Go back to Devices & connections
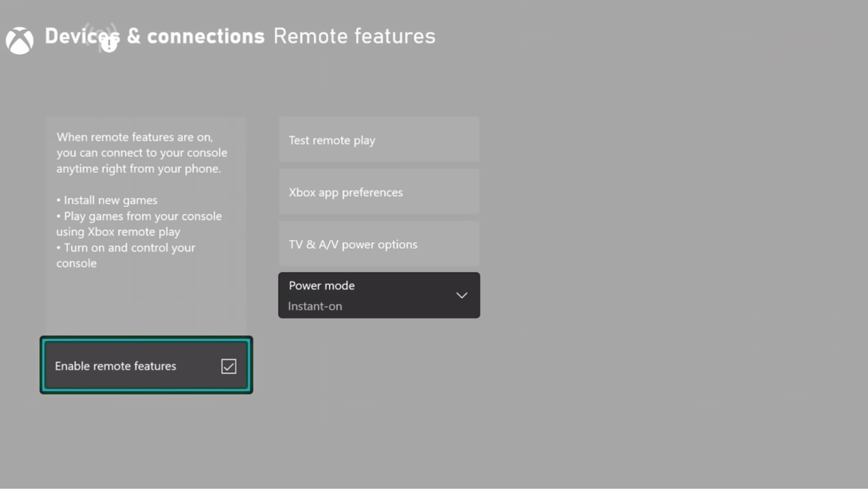This screenshot has width=868, height=491. 155,36
